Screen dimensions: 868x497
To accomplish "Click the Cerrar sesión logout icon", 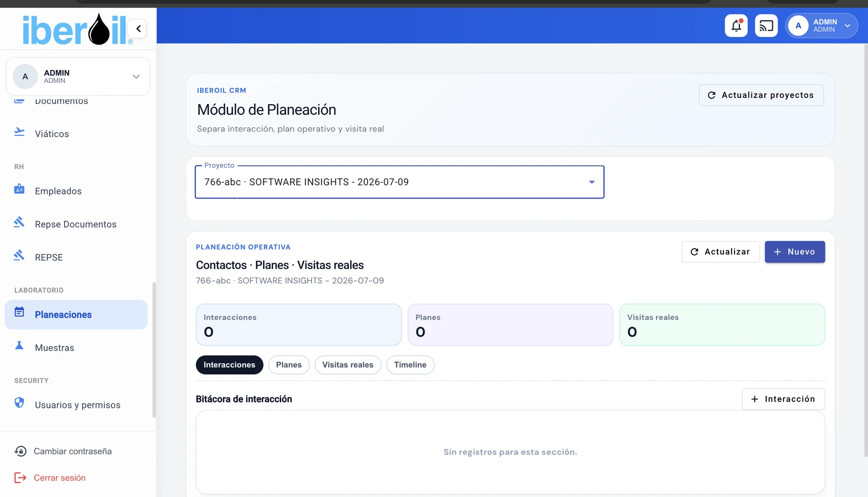I will tap(20, 478).
